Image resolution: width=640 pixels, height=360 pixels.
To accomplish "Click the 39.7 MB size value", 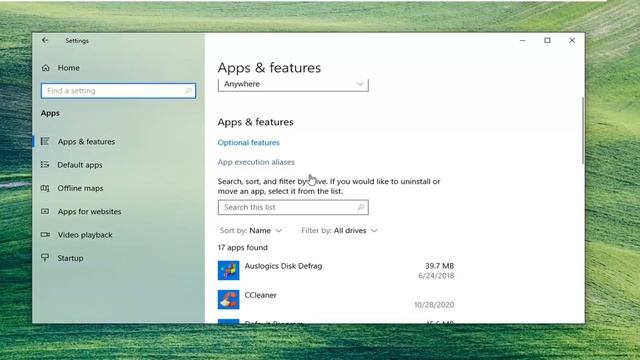I will point(440,266).
